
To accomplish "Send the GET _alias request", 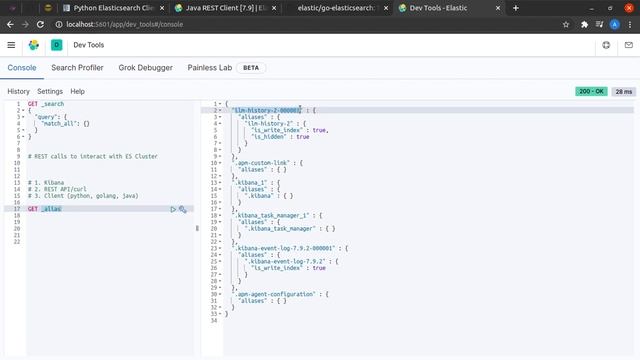I will coord(173,209).
